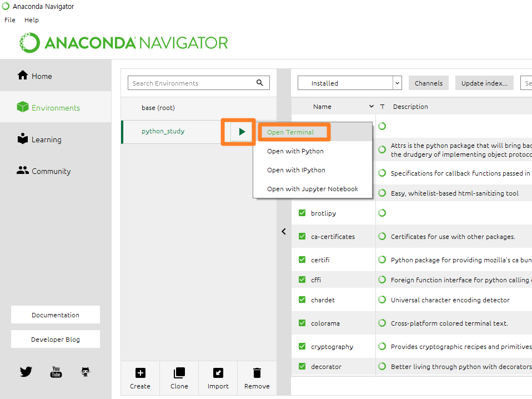Click the type circle icon for cryptography
Viewport: 532px width, 399px height.
point(382,346)
